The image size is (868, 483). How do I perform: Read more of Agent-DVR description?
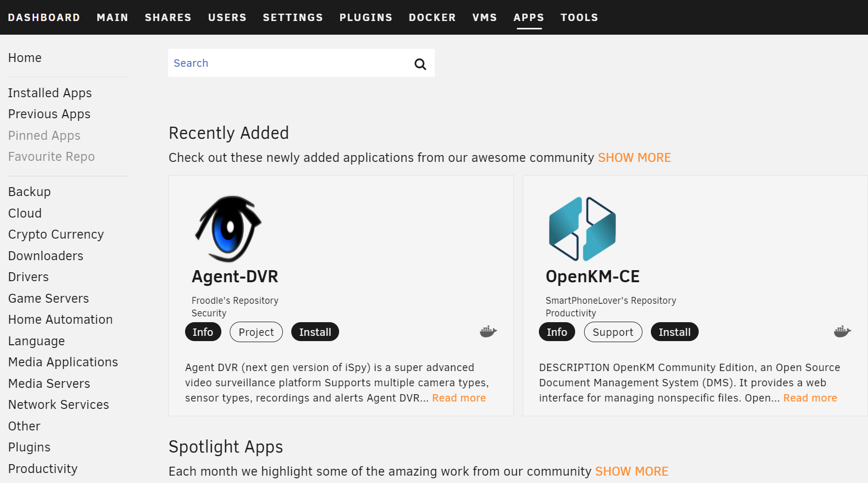[459, 398]
